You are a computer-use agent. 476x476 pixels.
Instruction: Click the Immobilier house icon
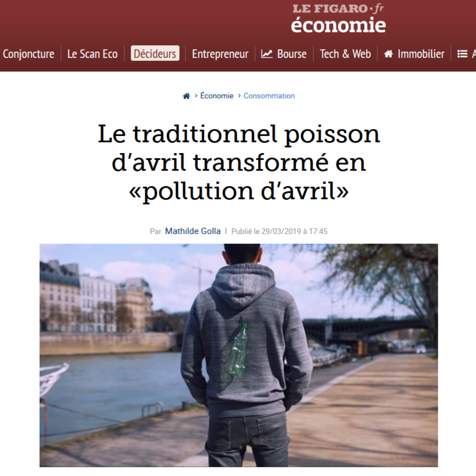coord(388,54)
